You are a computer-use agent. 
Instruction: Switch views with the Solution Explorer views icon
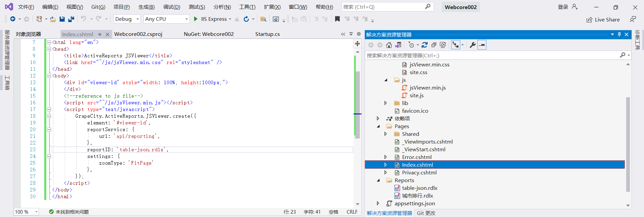[398, 45]
